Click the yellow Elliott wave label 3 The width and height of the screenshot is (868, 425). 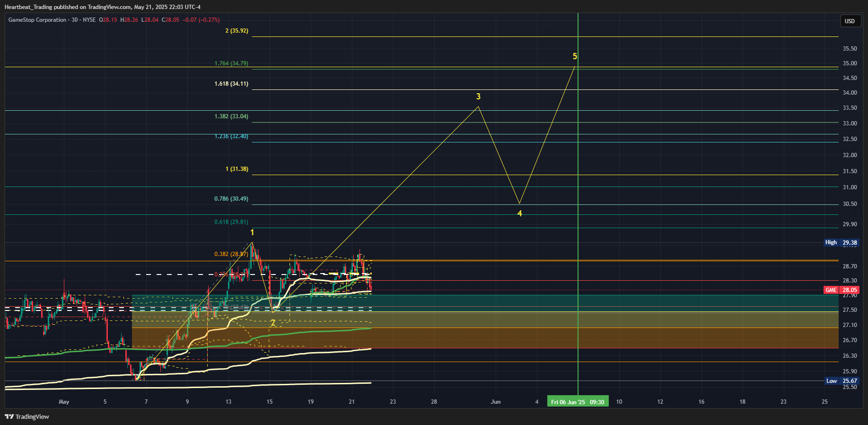click(478, 97)
